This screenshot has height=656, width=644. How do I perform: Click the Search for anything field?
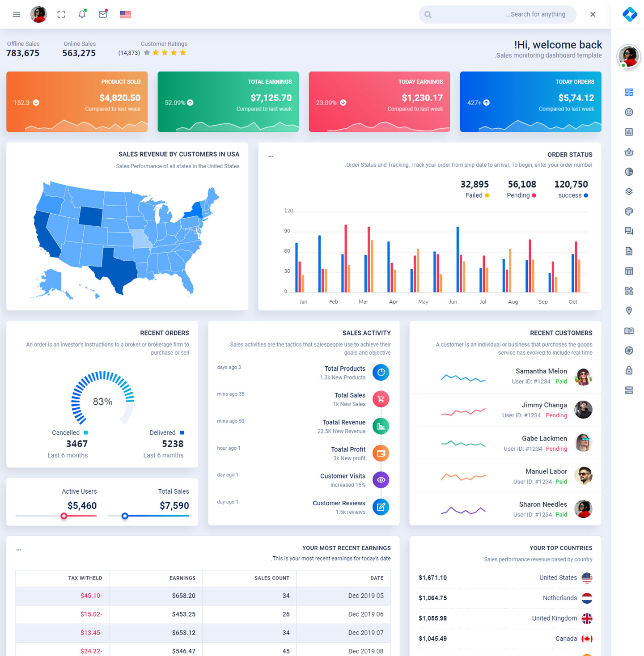pos(501,14)
